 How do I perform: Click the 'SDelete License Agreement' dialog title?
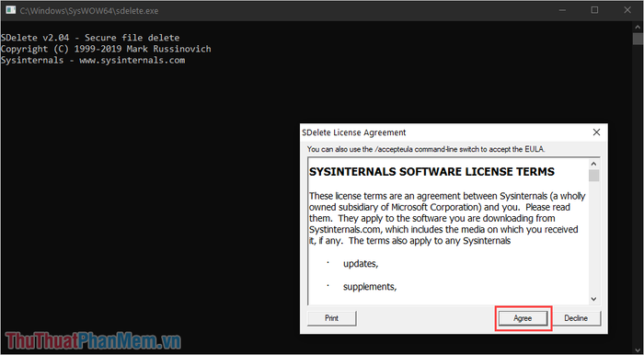click(x=353, y=132)
